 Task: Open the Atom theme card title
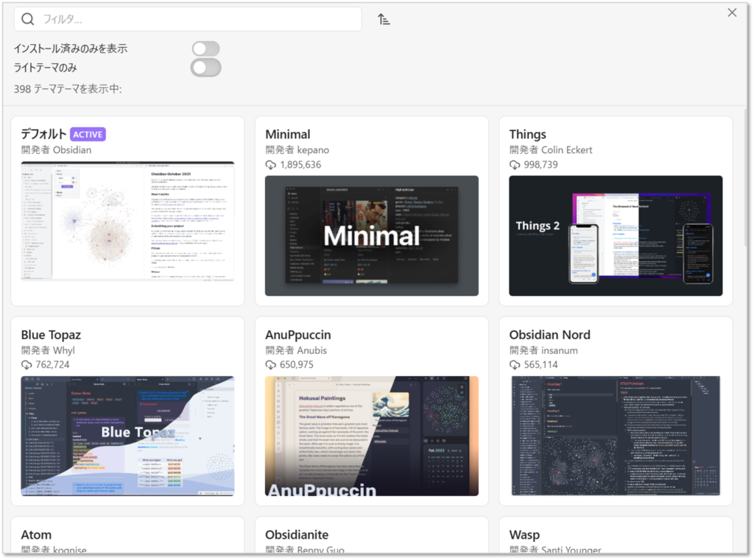(x=36, y=535)
